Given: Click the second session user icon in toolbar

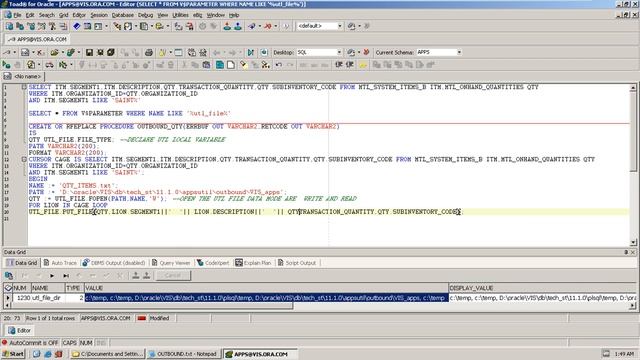Looking at the screenshot, I should (238, 26).
